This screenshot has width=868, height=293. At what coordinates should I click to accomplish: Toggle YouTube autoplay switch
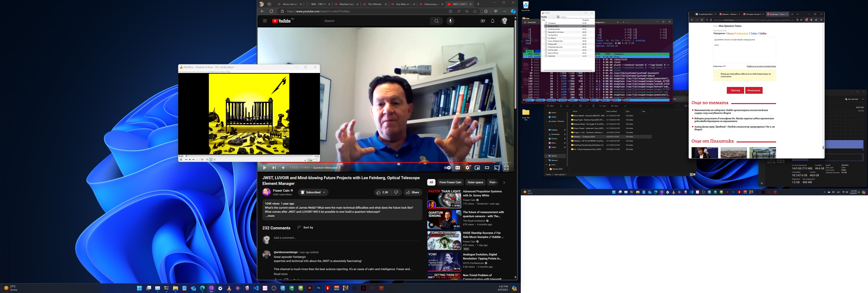[447, 168]
